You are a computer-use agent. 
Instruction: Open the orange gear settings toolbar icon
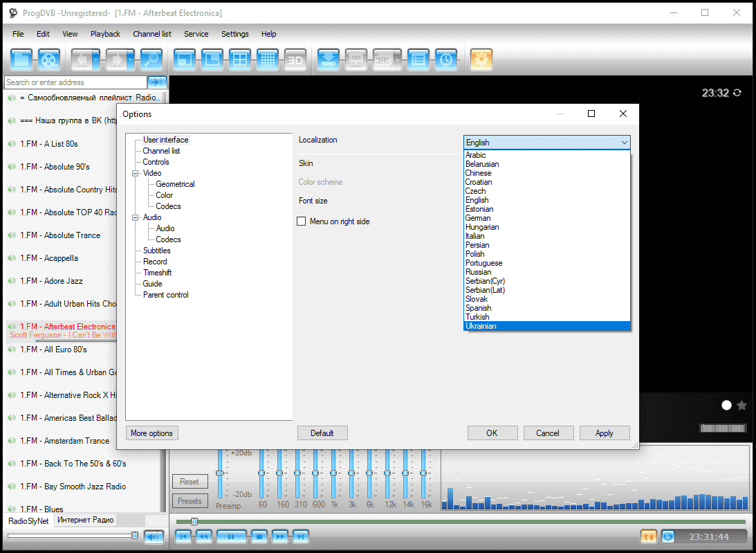[x=481, y=60]
